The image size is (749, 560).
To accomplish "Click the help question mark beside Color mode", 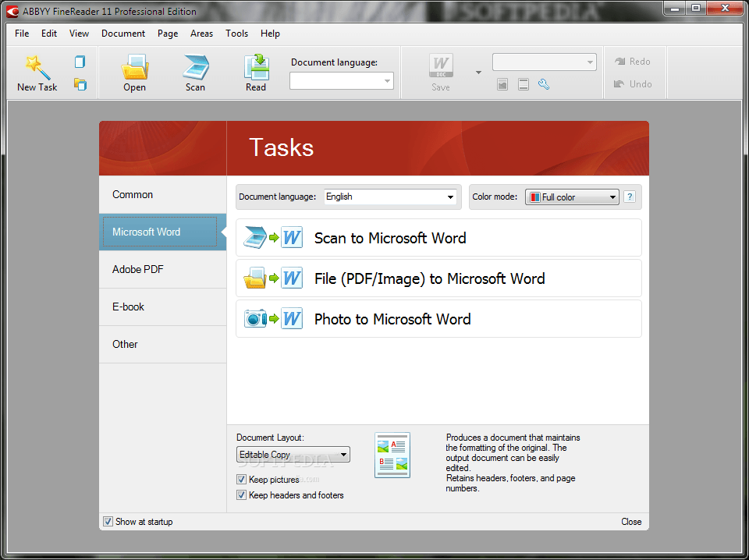I will pyautogui.click(x=630, y=197).
